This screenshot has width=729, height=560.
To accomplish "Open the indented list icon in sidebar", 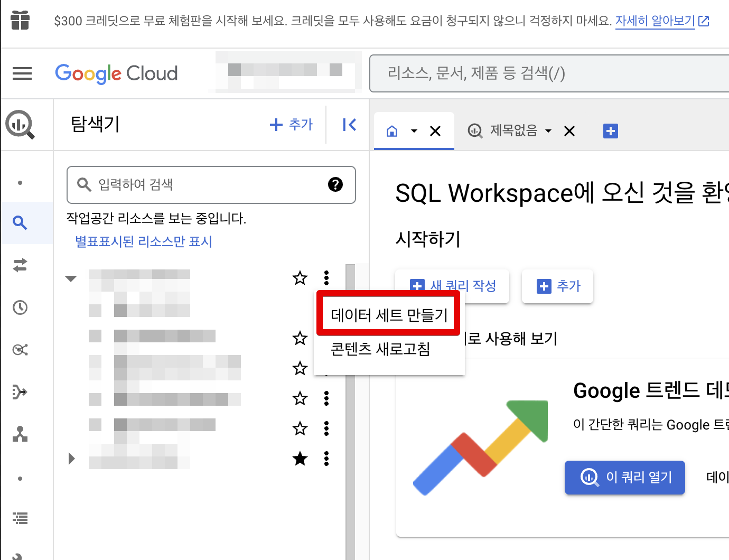I will 20,518.
